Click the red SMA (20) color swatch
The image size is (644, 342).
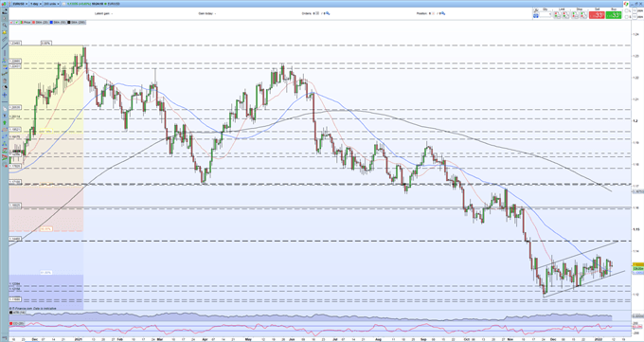pyautogui.click(x=34, y=22)
